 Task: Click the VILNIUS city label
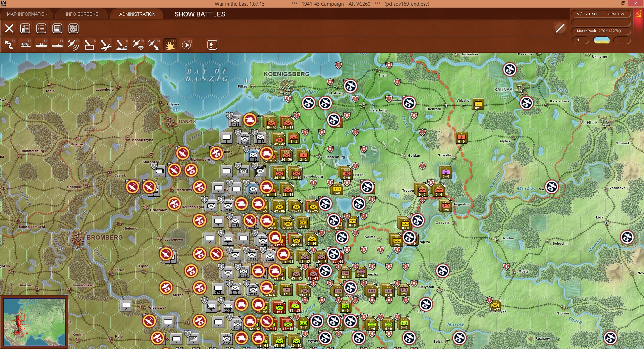(589, 122)
